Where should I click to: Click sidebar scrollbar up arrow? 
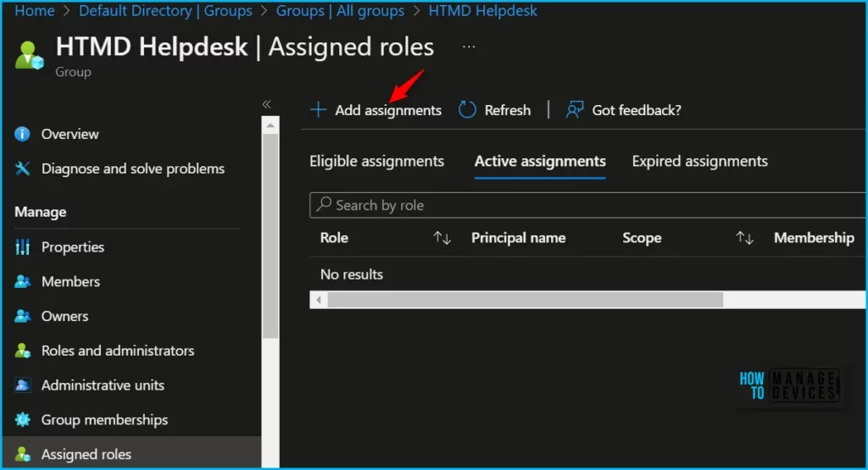point(270,125)
